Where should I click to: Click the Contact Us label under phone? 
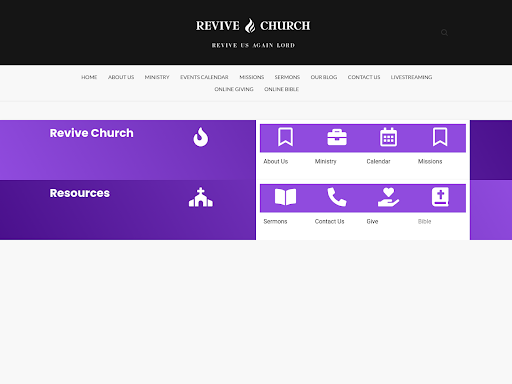point(330,221)
